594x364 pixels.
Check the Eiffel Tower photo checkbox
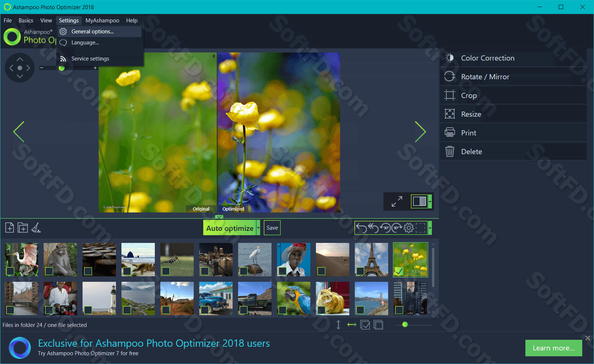point(360,271)
